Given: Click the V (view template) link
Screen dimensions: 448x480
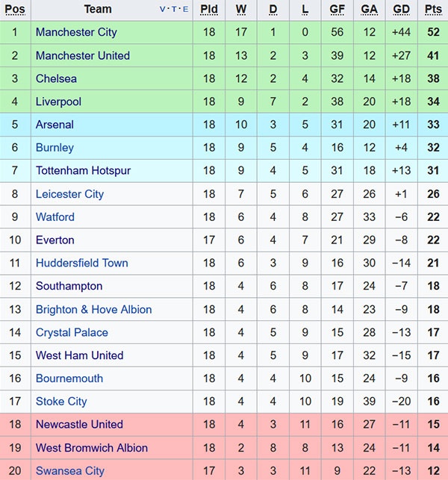Looking at the screenshot, I should [x=163, y=10].
